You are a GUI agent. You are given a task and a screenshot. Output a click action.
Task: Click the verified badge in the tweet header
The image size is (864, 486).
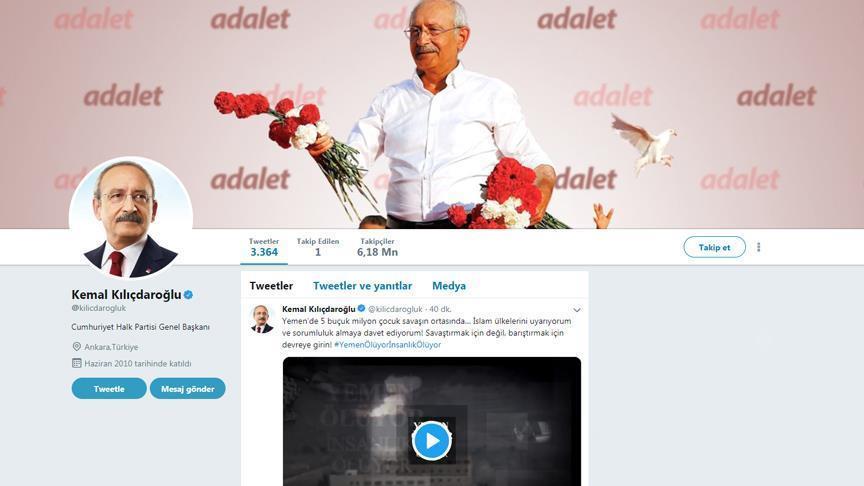tap(361, 309)
